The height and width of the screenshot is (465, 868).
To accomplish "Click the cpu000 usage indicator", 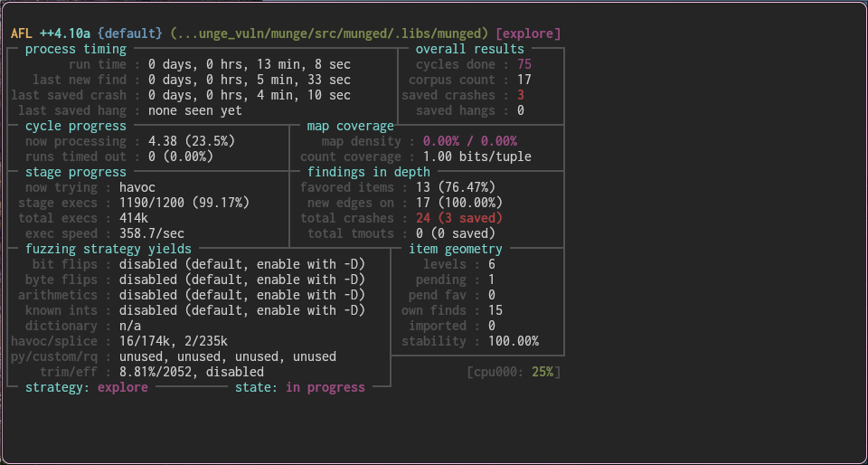I will [514, 372].
